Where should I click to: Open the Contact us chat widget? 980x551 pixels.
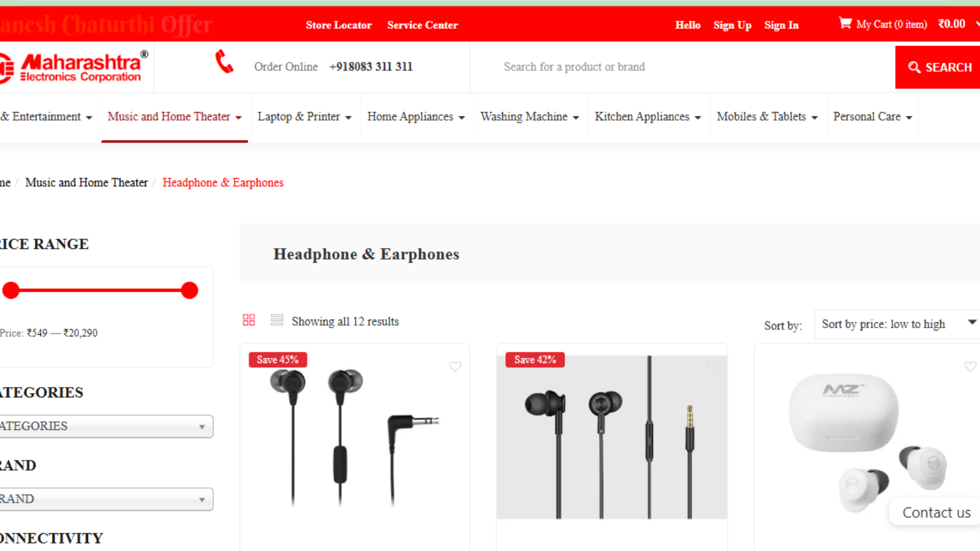tap(936, 512)
